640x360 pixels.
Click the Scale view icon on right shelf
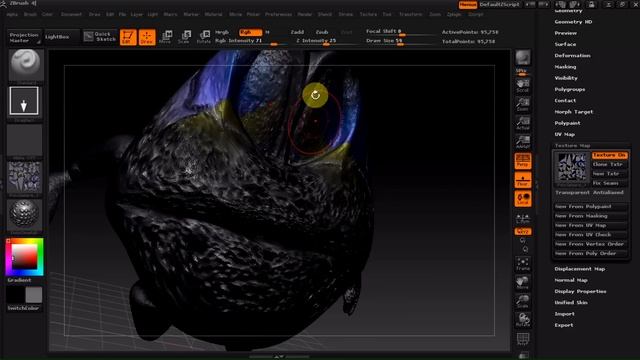coord(522,302)
